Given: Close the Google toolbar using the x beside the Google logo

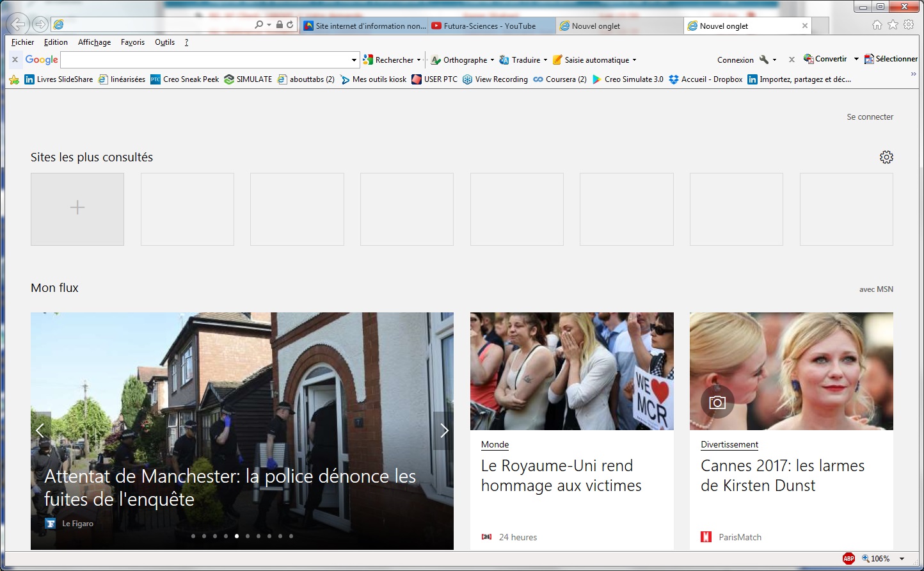Looking at the screenshot, I should [15, 60].
